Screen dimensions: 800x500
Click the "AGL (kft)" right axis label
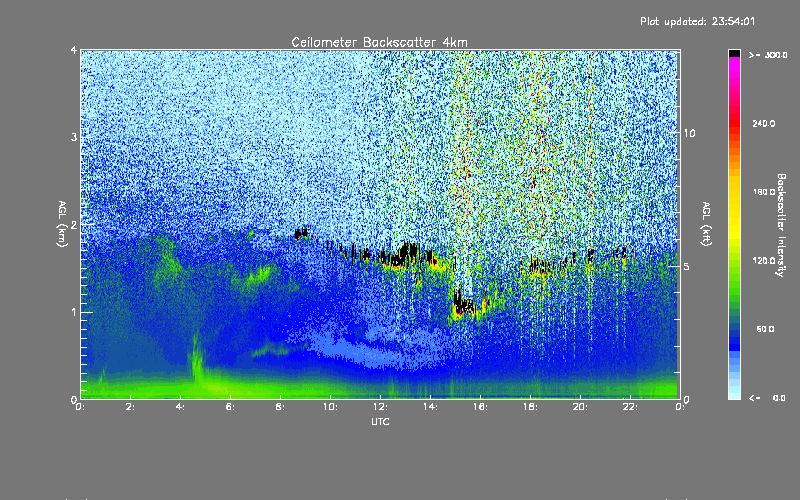[706, 224]
